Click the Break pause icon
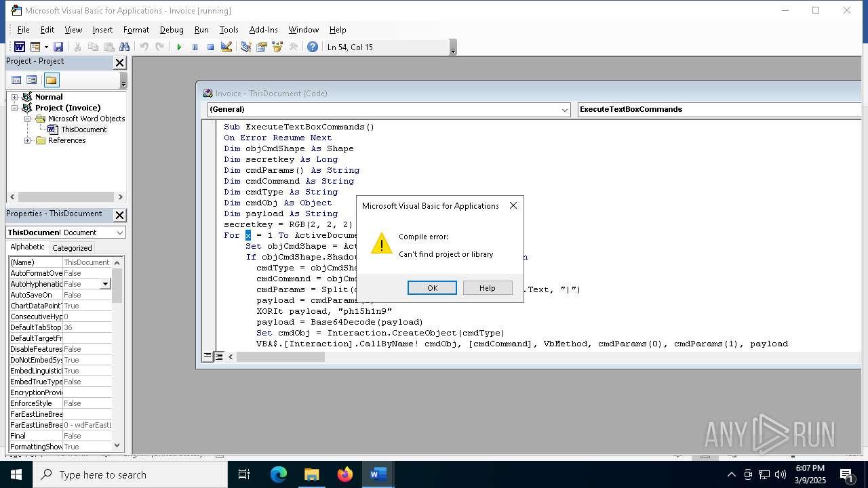868x488 pixels. (x=195, y=47)
